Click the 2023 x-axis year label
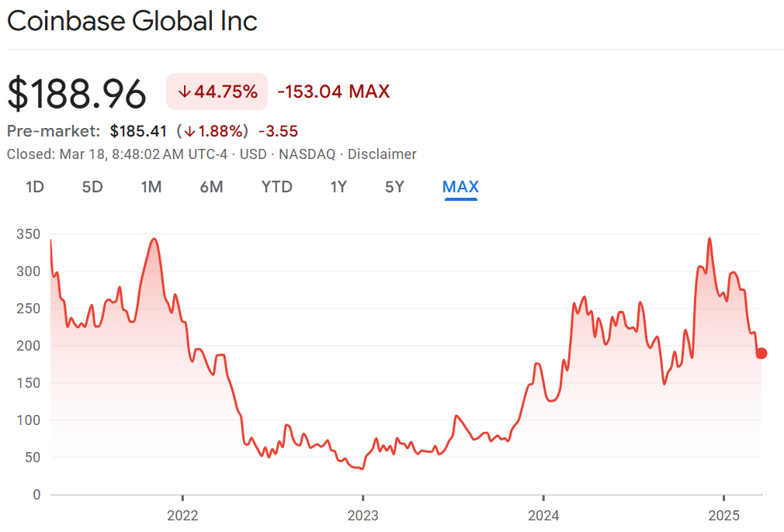Image resolution: width=784 pixels, height=532 pixels. click(363, 515)
